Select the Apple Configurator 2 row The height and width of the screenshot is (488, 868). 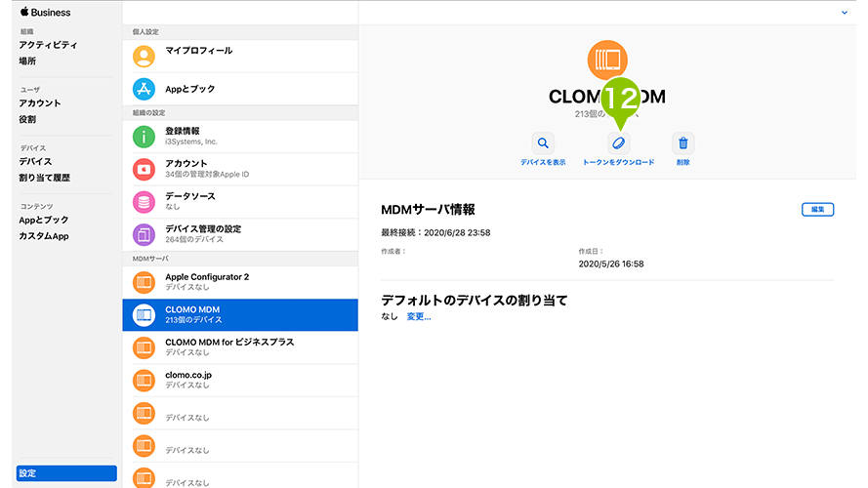240,282
